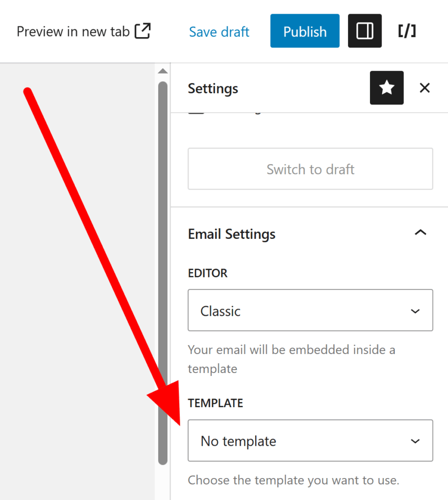This screenshot has height=500, width=448.
Task: Open the Editor dropdown showing Classic
Action: (310, 311)
